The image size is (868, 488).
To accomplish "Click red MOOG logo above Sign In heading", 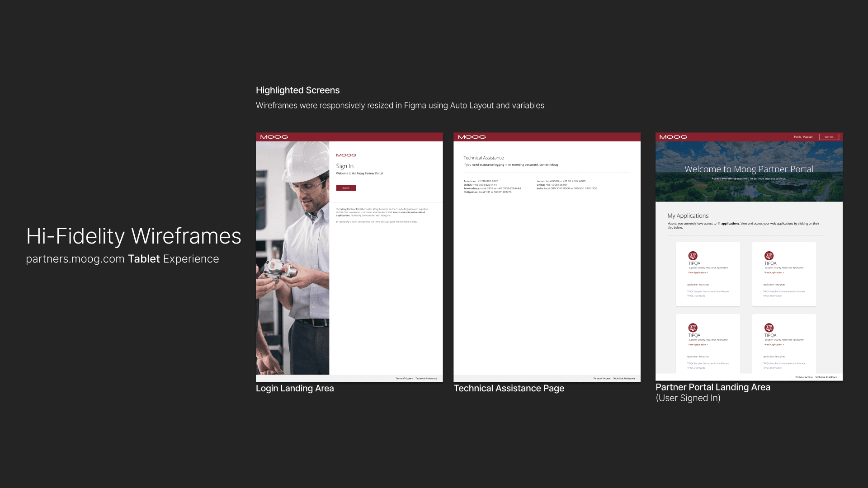I will point(346,155).
